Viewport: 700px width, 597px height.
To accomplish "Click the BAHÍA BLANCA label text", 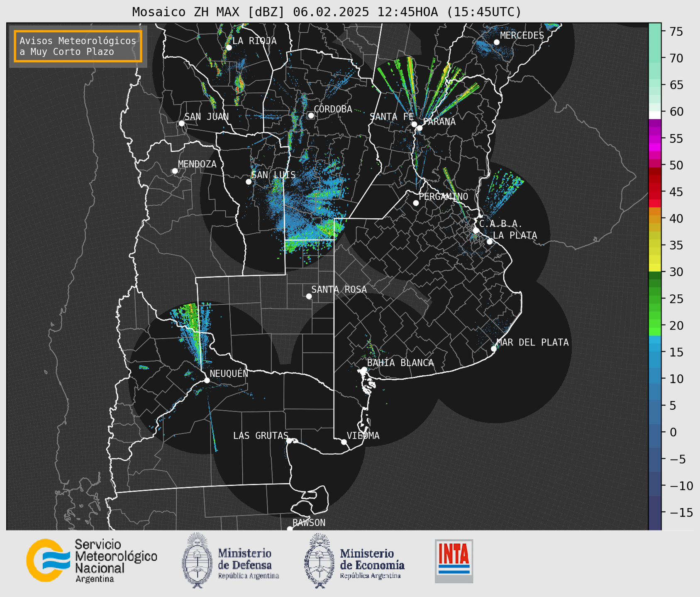I will click(400, 363).
